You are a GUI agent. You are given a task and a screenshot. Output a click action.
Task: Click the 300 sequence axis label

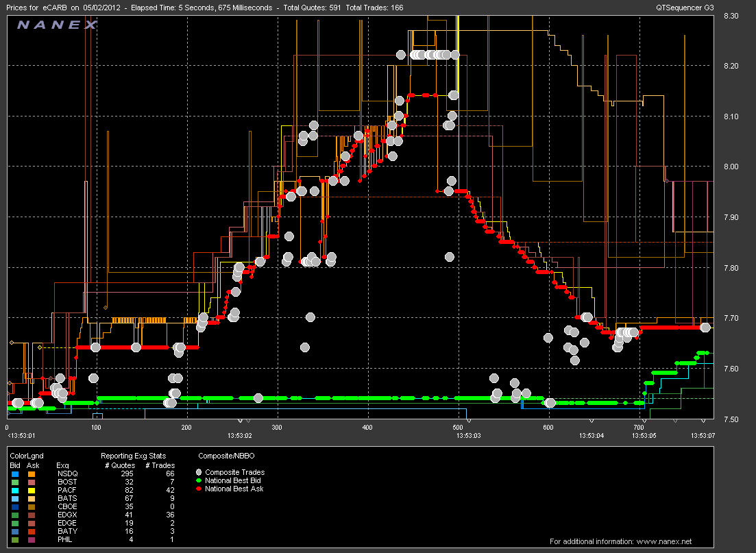click(x=277, y=427)
